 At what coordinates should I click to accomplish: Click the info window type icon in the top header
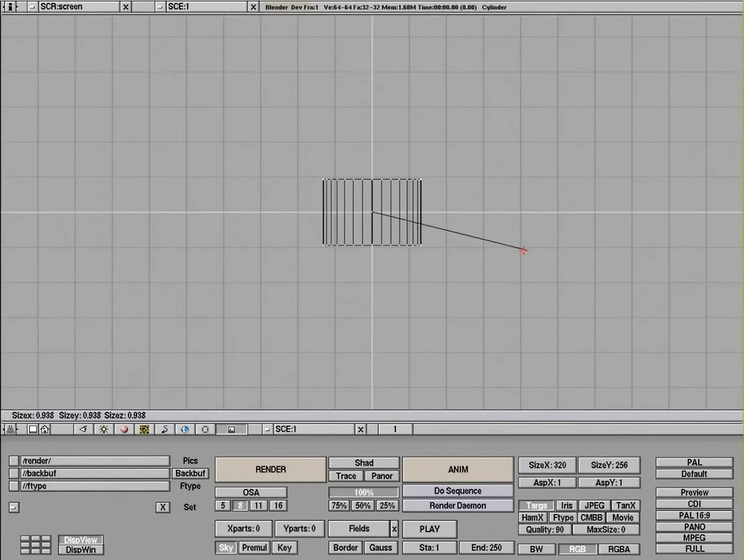pos(10,7)
